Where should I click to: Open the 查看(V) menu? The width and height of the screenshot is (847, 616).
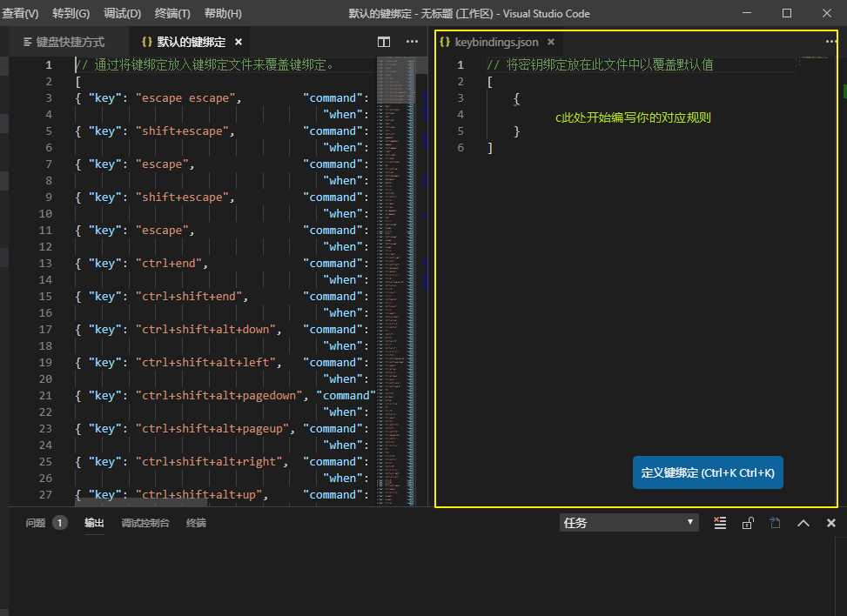tap(20, 14)
